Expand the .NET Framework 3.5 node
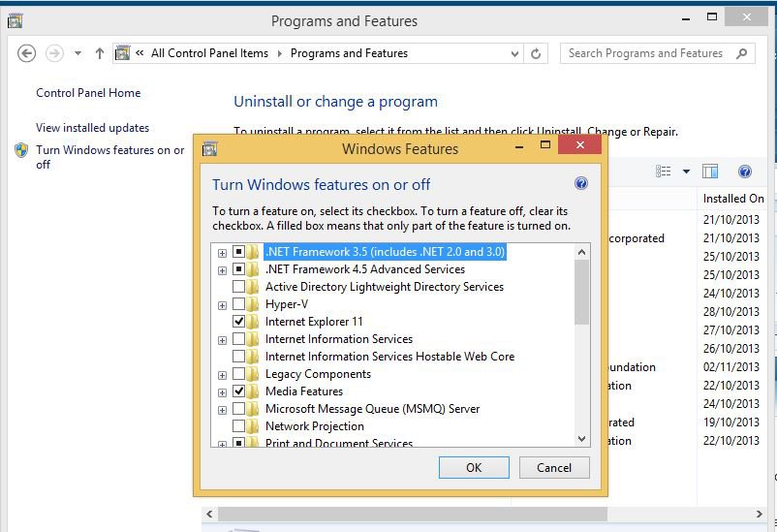The height and width of the screenshot is (532, 777). [x=222, y=253]
